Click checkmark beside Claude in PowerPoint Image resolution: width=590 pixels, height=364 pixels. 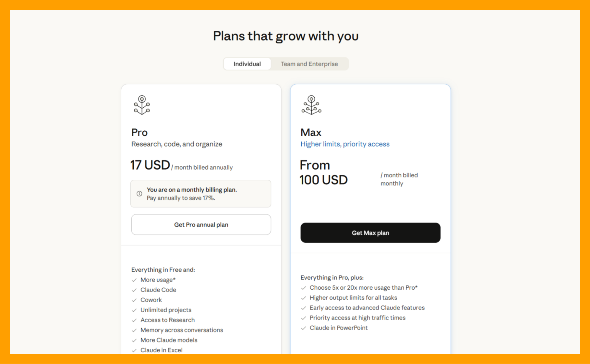click(303, 328)
